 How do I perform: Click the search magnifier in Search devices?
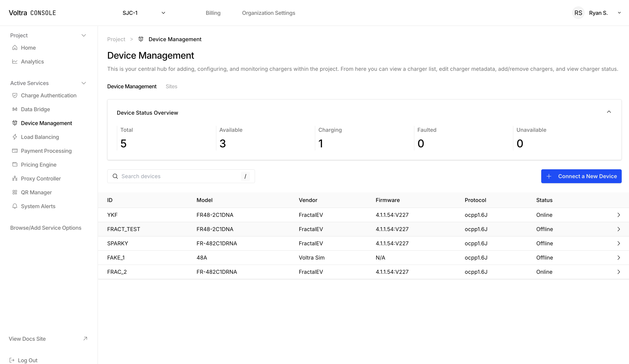(115, 176)
